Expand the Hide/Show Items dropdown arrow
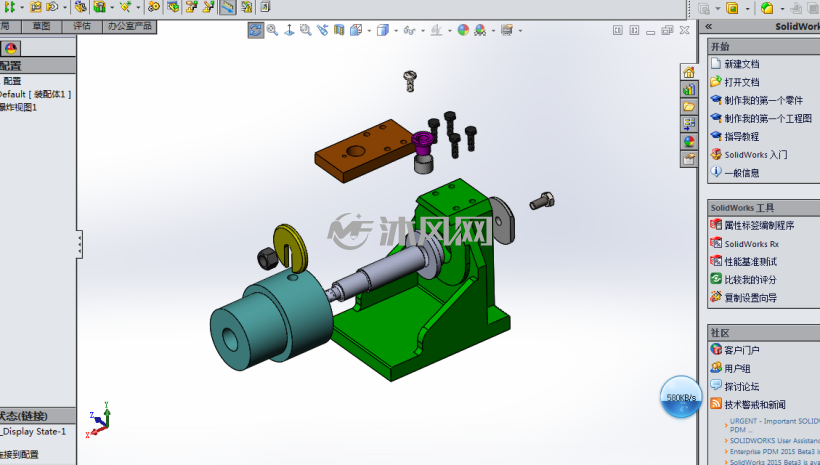This screenshot has height=465, width=820. pos(423,31)
